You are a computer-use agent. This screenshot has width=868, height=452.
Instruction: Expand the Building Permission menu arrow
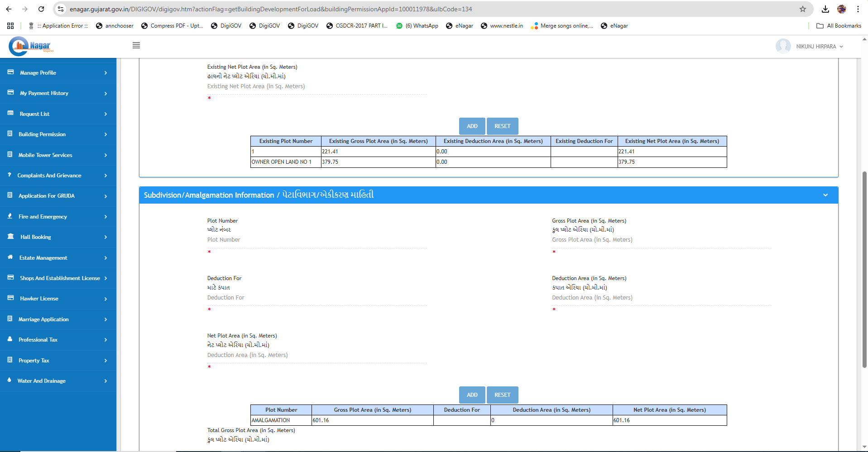[x=106, y=134]
